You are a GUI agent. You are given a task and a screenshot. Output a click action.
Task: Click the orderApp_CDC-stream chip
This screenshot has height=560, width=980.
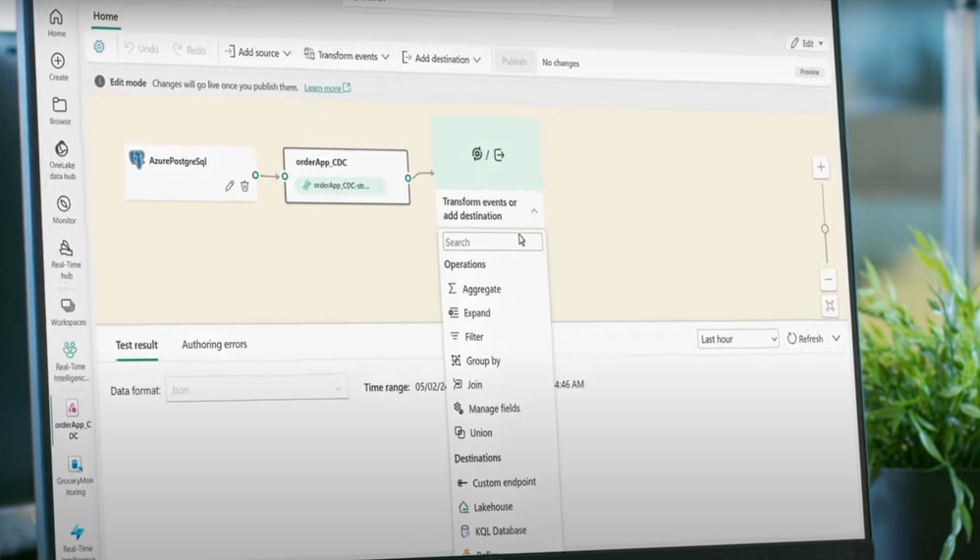click(340, 186)
